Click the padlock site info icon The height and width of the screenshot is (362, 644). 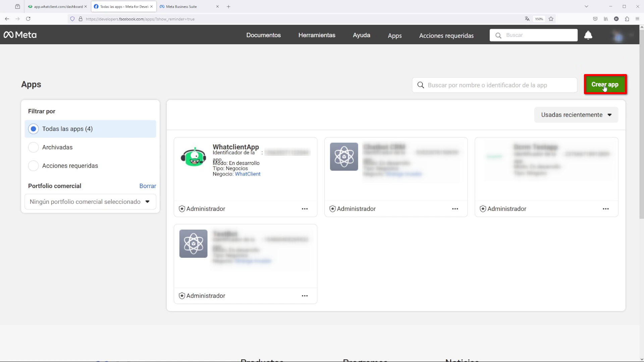80,19
